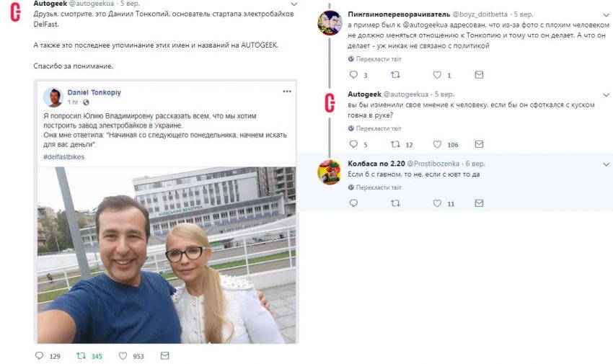Like the Autogeek reply with 106 likes
Viewport: 613px width, 364px height.
pos(437,144)
